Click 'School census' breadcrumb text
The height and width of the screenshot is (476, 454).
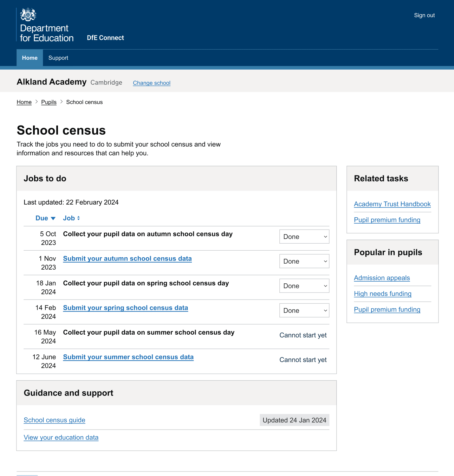click(x=84, y=102)
